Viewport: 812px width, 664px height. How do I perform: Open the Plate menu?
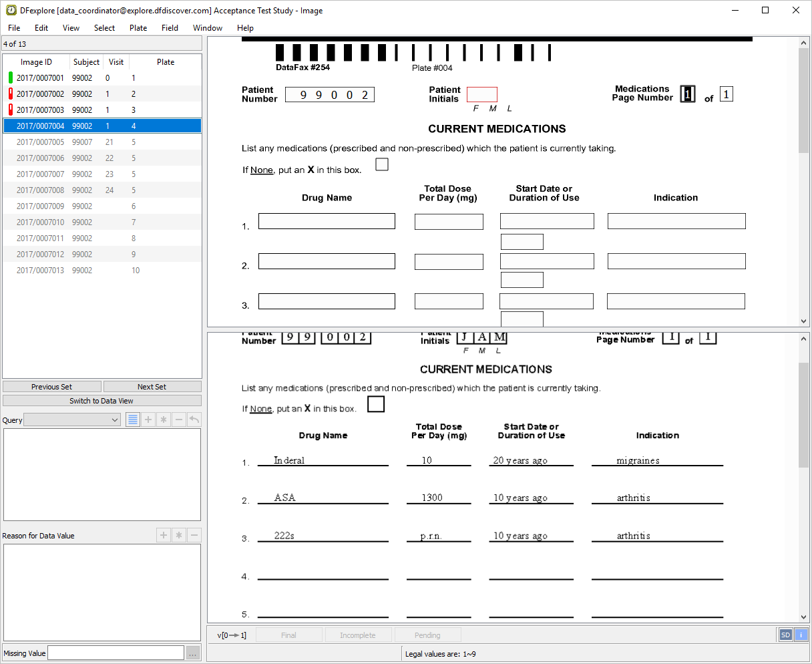pos(138,28)
